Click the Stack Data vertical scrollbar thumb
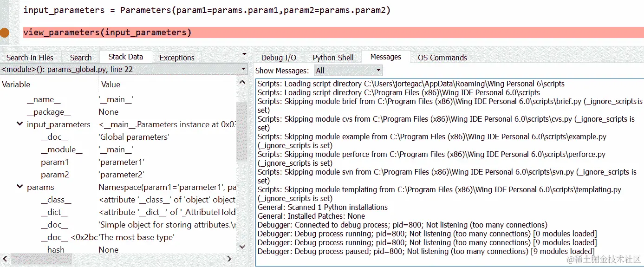The width and height of the screenshot is (644, 267). (242, 132)
